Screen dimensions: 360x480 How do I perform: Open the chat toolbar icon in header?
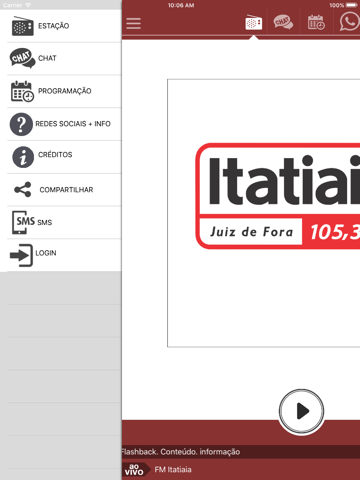pyautogui.click(x=283, y=22)
